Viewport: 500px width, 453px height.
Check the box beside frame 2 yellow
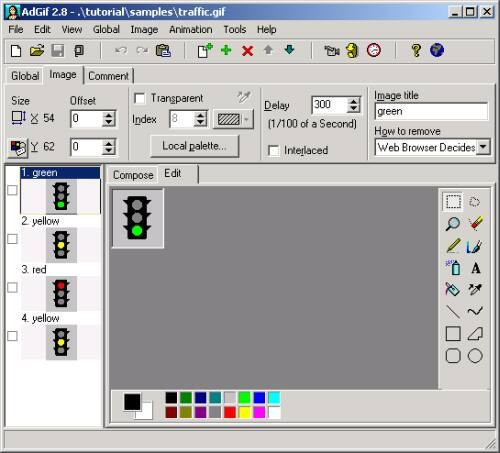(12, 239)
